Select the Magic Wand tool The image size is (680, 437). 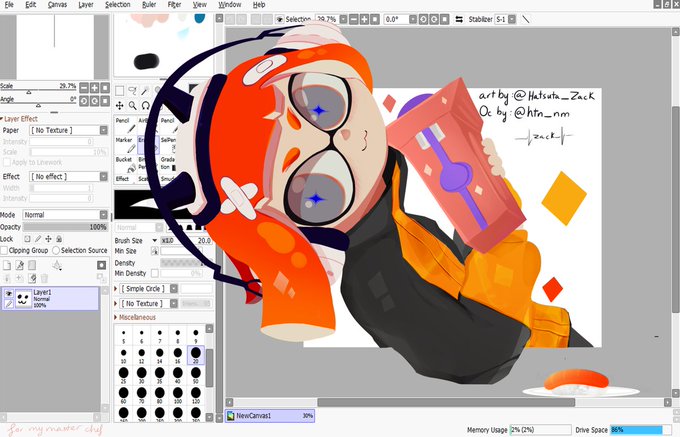(x=145, y=91)
